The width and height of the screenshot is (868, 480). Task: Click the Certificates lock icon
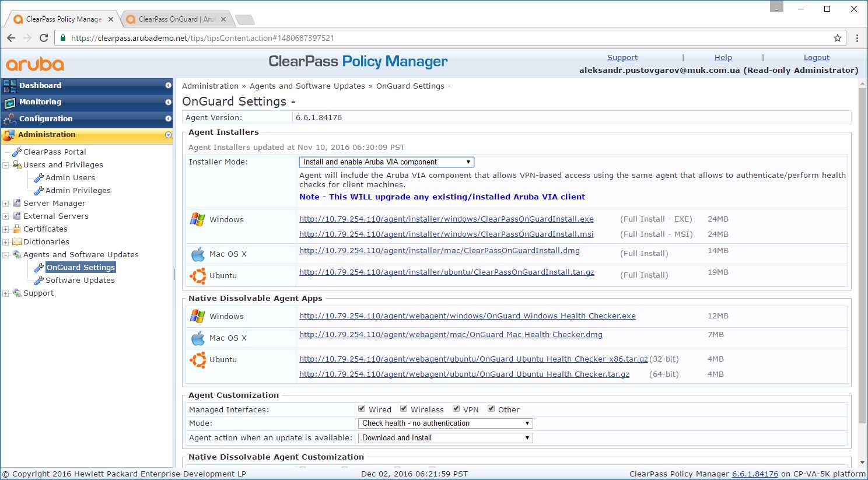pyautogui.click(x=17, y=229)
